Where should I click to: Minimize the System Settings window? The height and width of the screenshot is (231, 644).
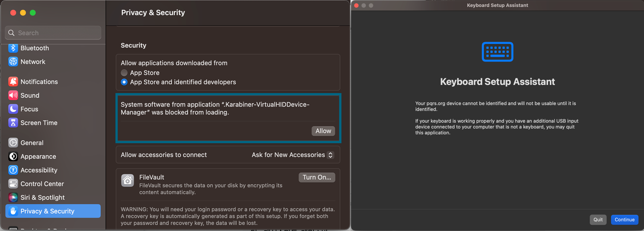23,13
